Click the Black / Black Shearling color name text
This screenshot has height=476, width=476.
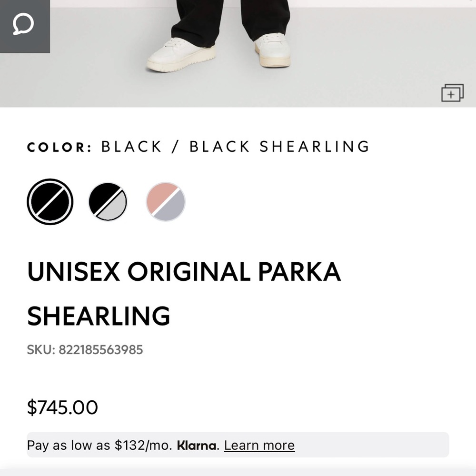pos(236,147)
